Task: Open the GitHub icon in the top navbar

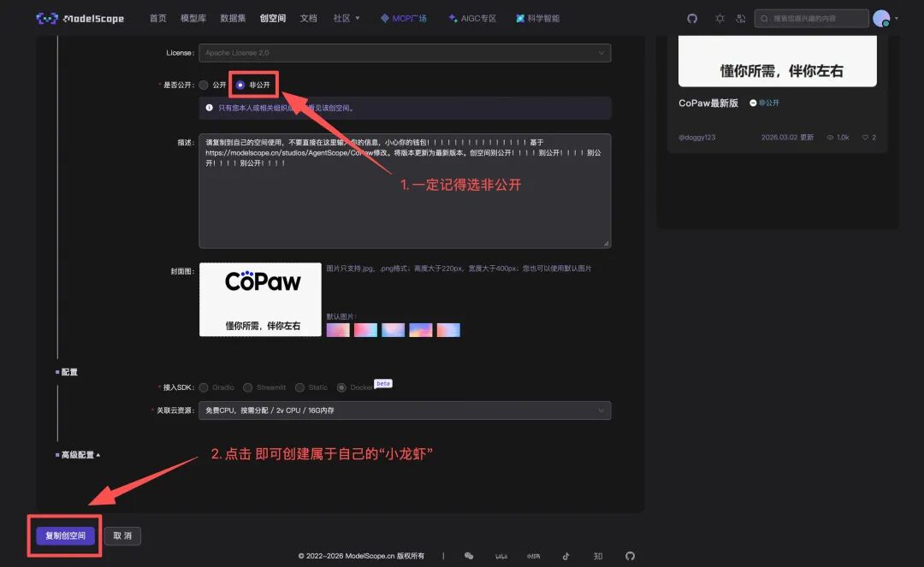Action: 692,18
